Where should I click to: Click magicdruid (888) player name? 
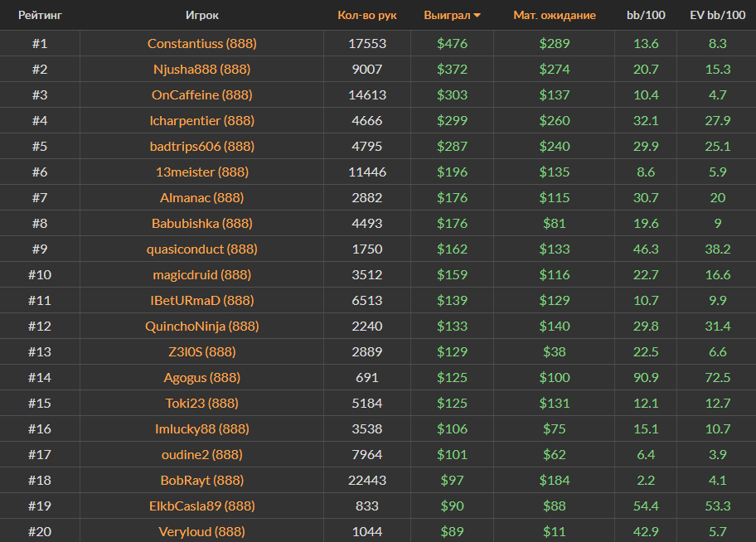tap(202, 274)
